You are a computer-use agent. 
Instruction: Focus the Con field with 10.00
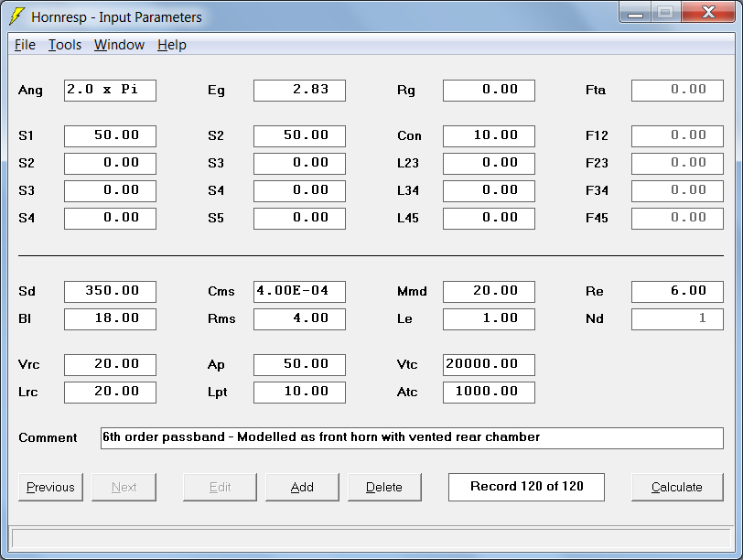click(x=489, y=136)
